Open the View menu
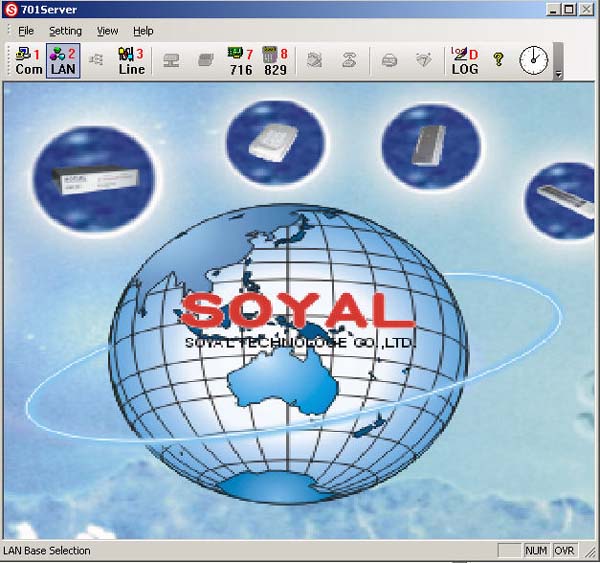The image size is (600, 563). 107,31
